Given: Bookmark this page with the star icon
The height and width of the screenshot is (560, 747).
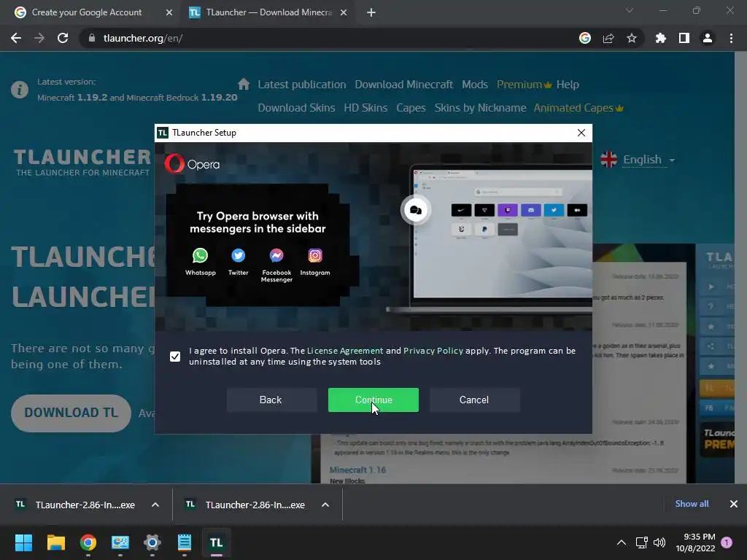Looking at the screenshot, I should pyautogui.click(x=632, y=38).
